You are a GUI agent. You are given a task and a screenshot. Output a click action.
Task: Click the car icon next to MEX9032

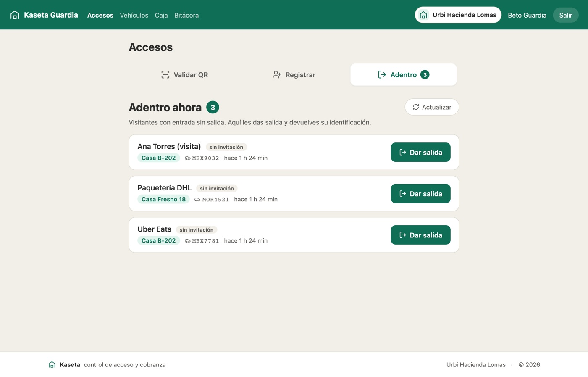(x=188, y=158)
